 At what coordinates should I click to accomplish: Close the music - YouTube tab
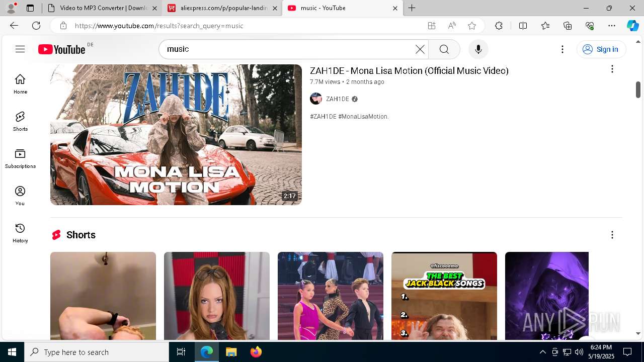395,8
